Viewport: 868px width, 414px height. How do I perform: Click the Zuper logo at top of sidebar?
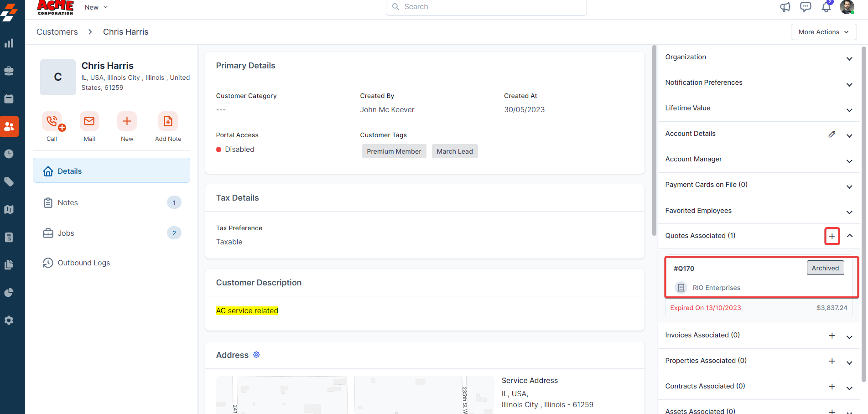9,12
